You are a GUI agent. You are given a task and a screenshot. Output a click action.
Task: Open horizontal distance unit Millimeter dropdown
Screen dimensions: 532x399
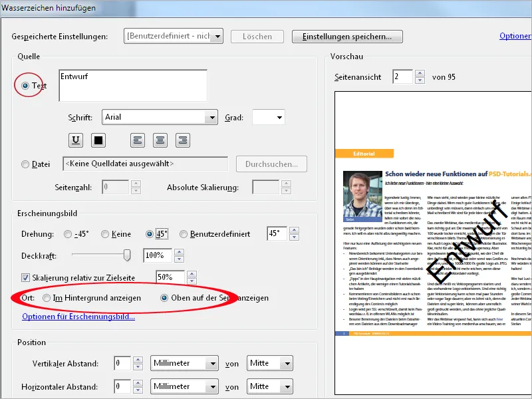184,386
